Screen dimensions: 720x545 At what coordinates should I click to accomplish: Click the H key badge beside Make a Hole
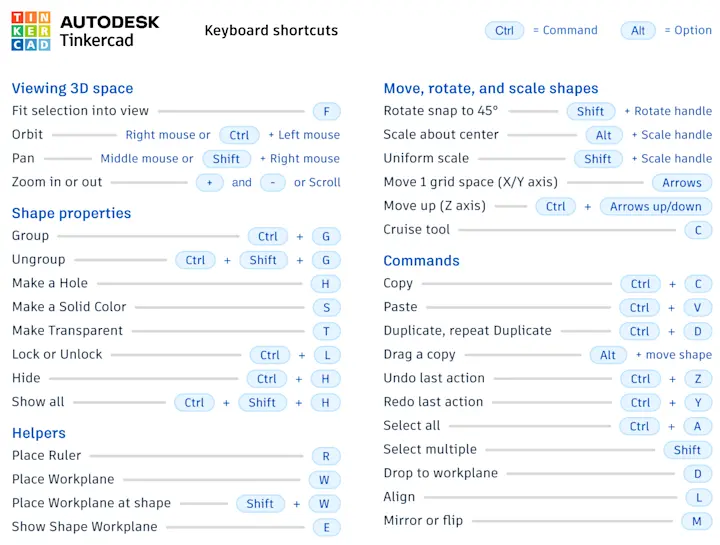(326, 284)
